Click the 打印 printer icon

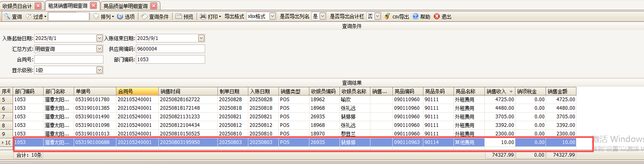[x=203, y=16]
